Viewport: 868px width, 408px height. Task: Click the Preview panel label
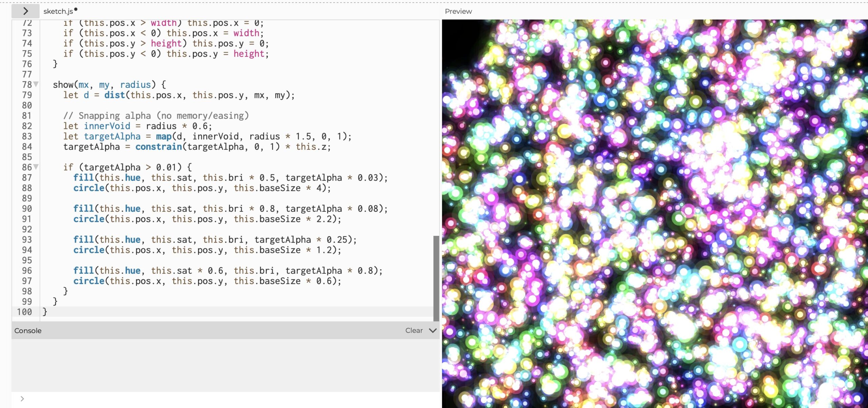tap(458, 11)
